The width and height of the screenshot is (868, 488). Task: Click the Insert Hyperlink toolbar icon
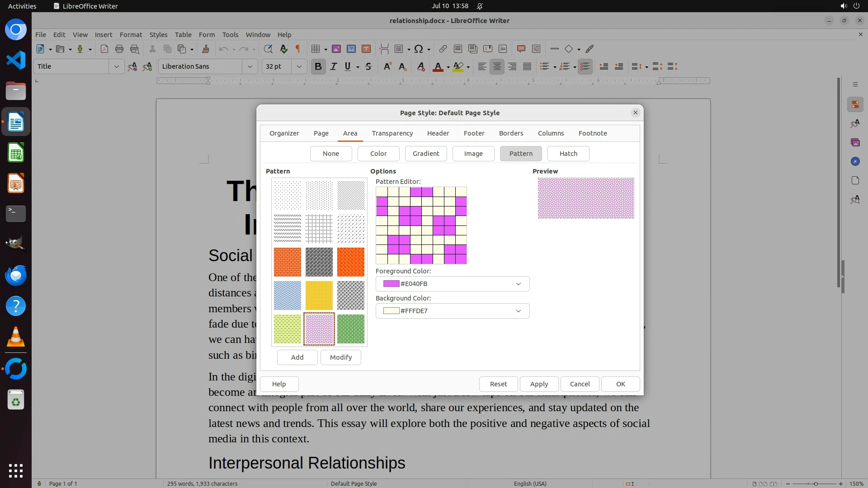click(x=443, y=49)
